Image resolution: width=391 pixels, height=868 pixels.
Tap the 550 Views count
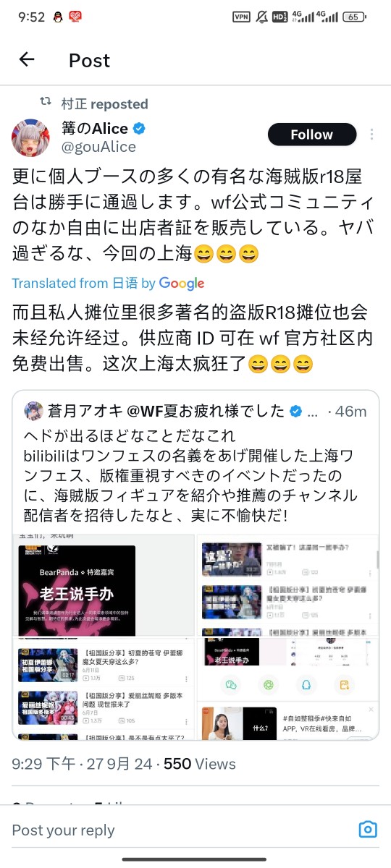(200, 764)
